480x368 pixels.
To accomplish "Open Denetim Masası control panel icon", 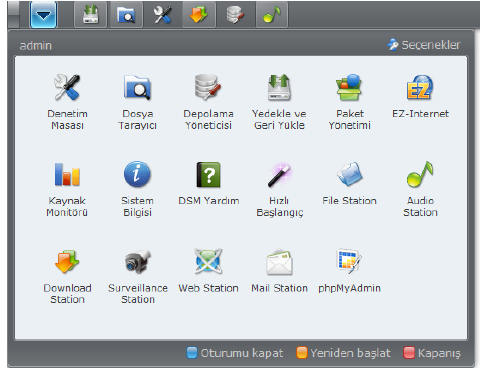I will (67, 88).
